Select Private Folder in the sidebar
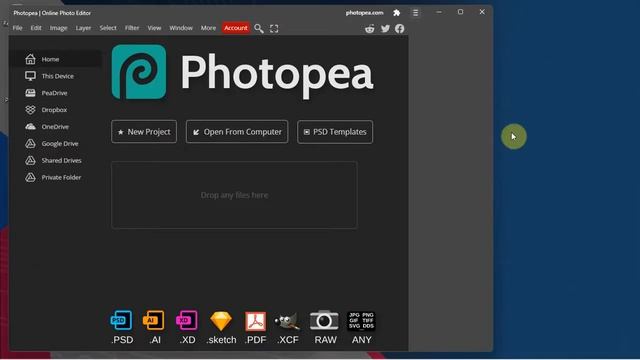Image resolution: width=640 pixels, height=360 pixels. click(56, 177)
